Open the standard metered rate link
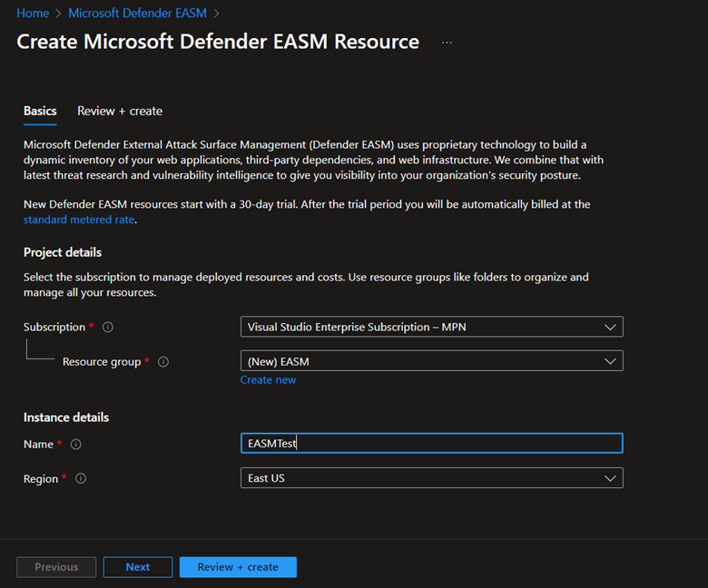The image size is (708, 588). pyautogui.click(x=79, y=220)
